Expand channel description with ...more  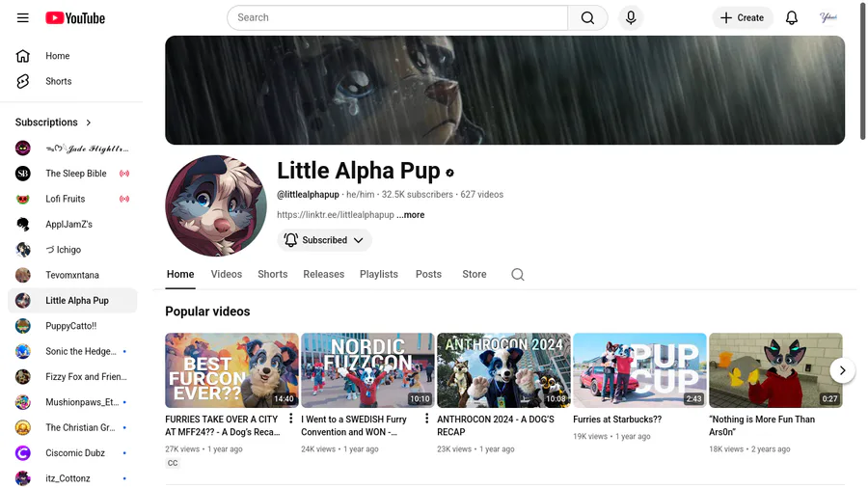[x=411, y=215]
